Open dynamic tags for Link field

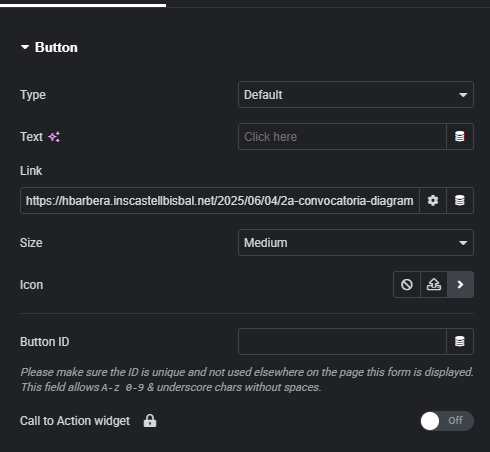460,201
